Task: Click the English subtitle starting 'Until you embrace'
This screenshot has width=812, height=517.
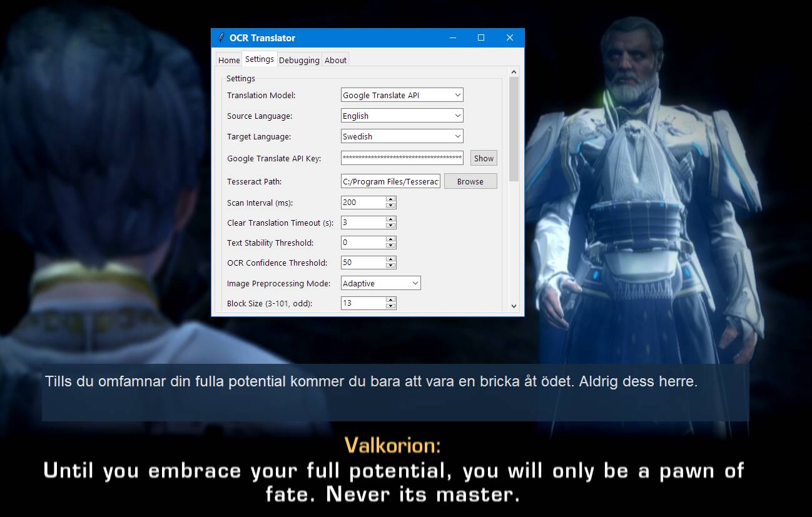Action: (x=393, y=483)
